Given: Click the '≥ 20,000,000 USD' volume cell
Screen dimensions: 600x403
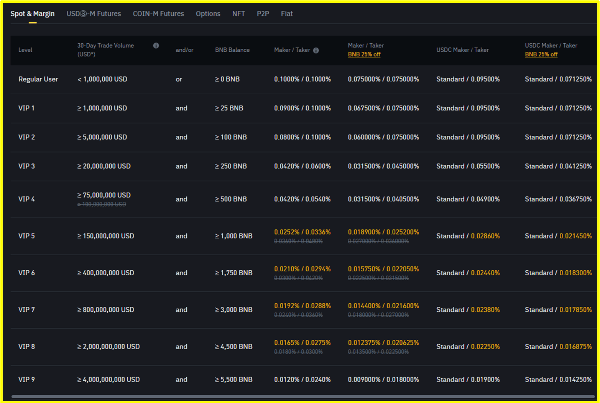Looking at the screenshot, I should 104,166.
